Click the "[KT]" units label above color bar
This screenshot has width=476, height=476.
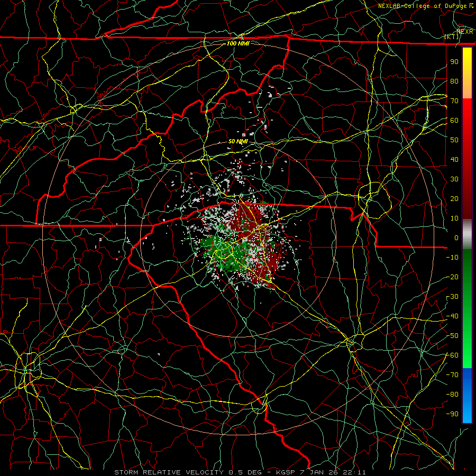(452, 36)
